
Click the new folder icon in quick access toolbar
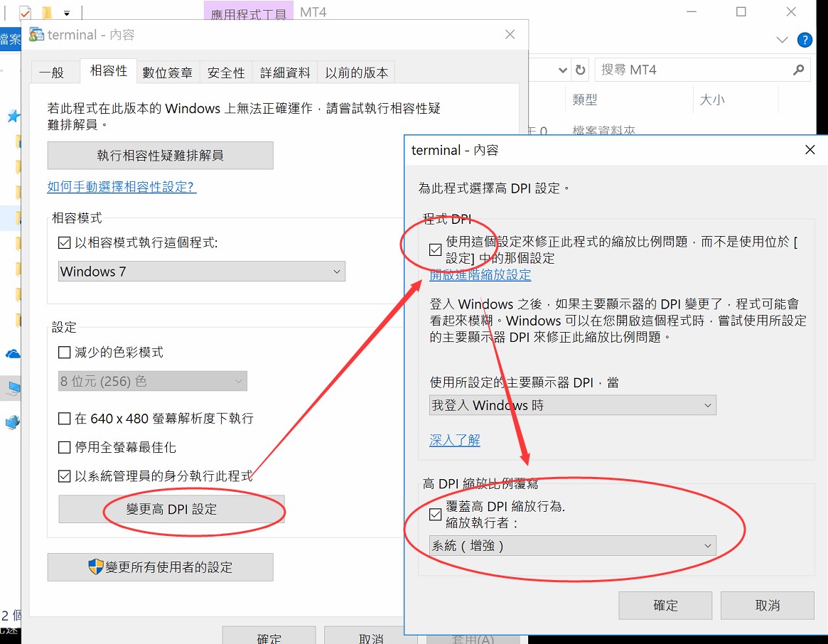tap(47, 12)
